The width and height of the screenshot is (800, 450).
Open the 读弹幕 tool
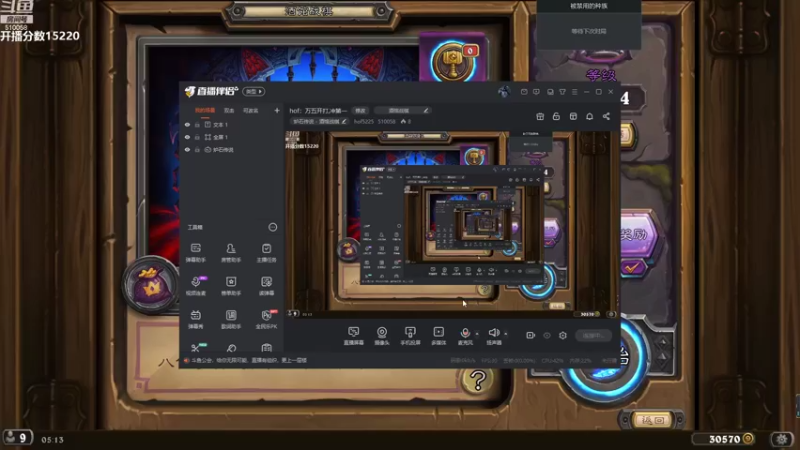coord(266,286)
